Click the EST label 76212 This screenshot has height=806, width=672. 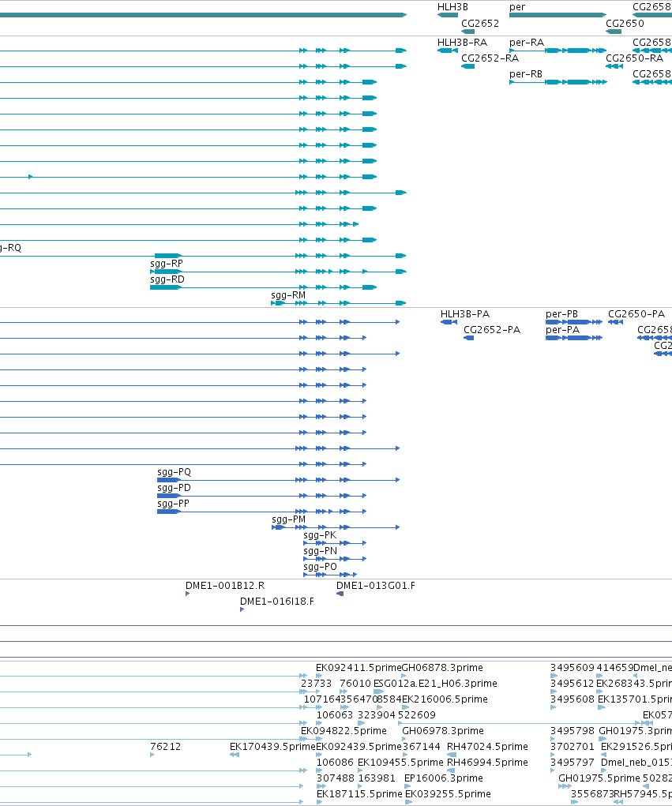click(166, 747)
